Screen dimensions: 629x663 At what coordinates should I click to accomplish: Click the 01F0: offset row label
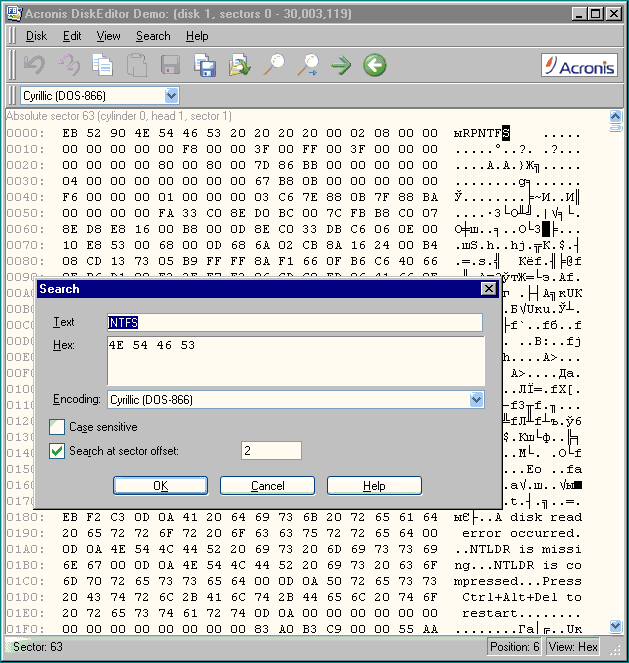pos(25,629)
